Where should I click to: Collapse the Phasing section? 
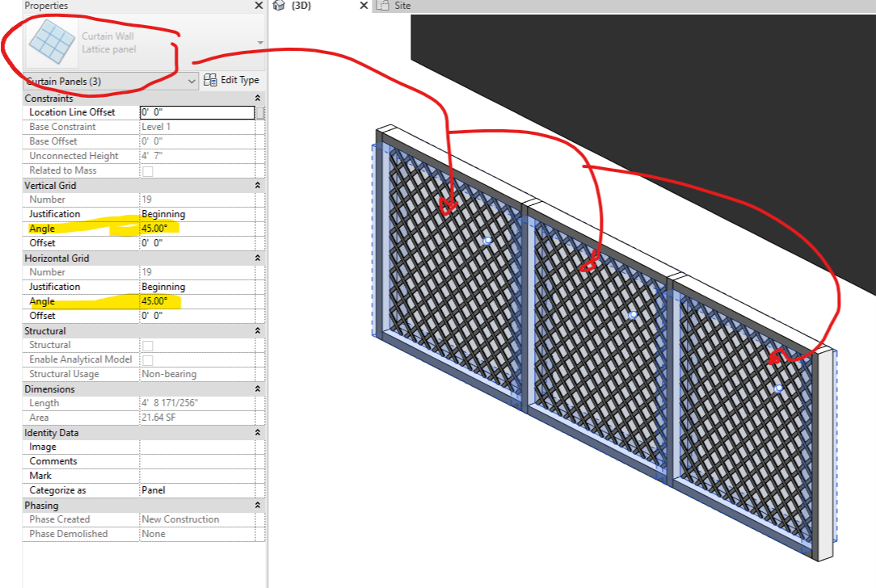(x=259, y=505)
